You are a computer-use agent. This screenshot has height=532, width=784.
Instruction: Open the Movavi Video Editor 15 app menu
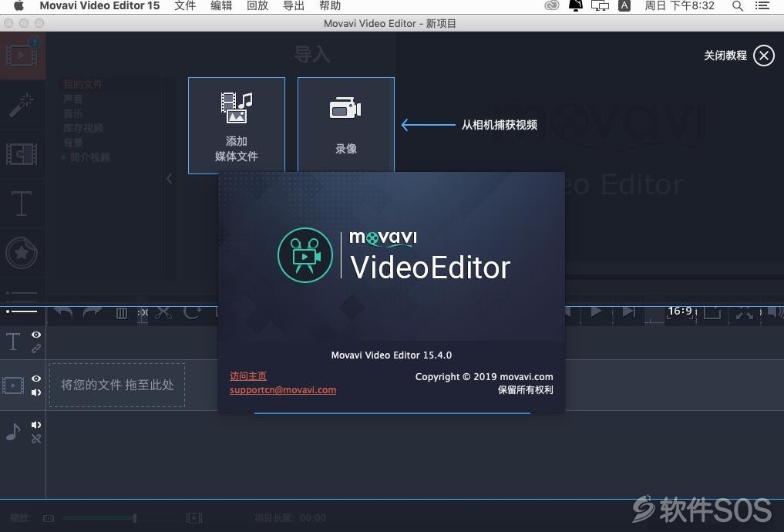coord(99,6)
